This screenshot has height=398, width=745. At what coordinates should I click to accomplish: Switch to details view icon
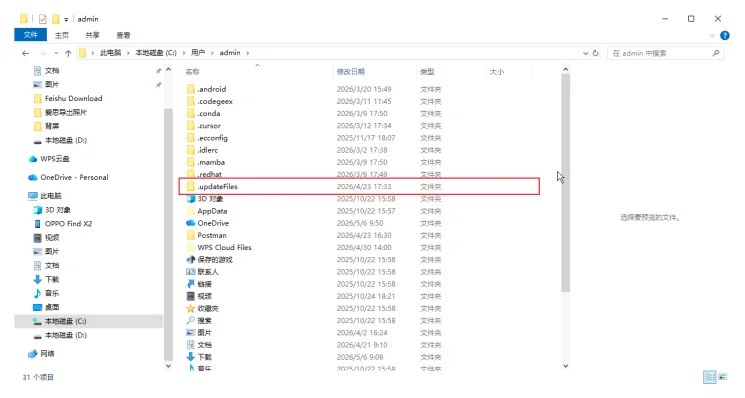709,377
